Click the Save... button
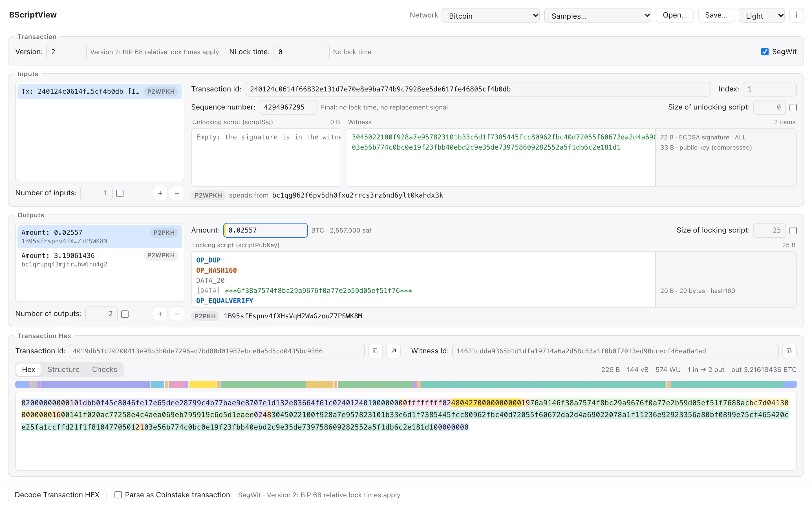Screen dimensions: 812x508 pos(716,15)
